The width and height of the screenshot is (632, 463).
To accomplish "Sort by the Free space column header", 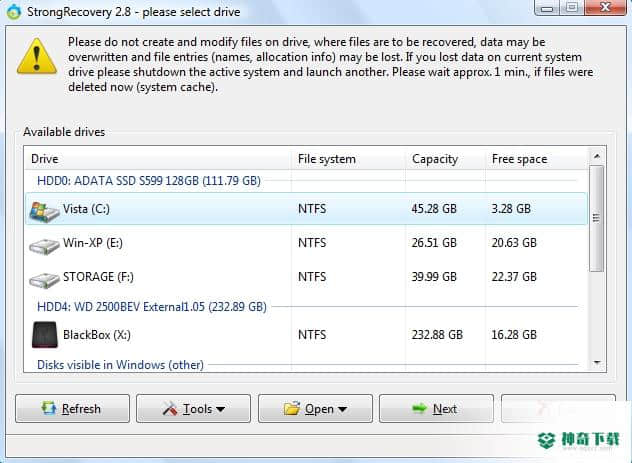I will tap(536, 159).
